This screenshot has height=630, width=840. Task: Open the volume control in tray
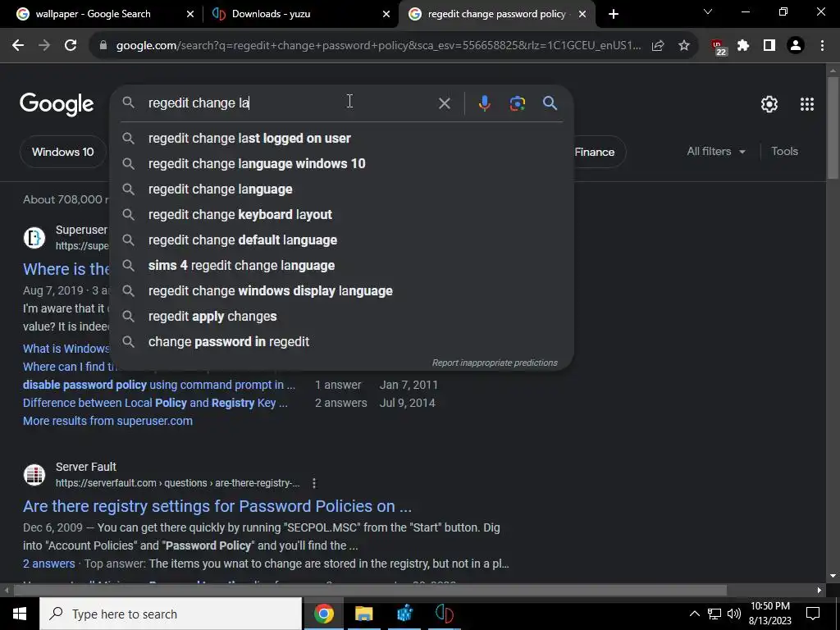[x=734, y=614]
